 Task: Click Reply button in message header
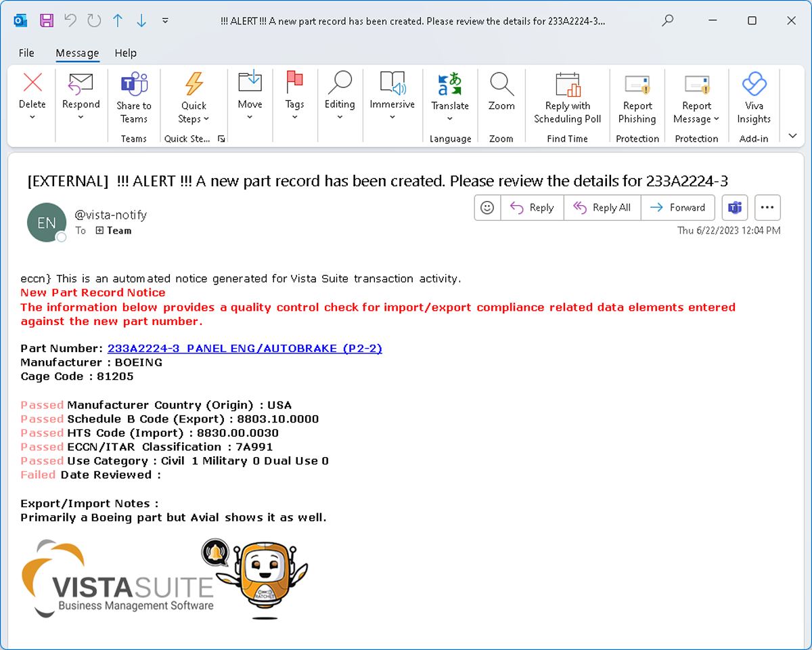532,208
